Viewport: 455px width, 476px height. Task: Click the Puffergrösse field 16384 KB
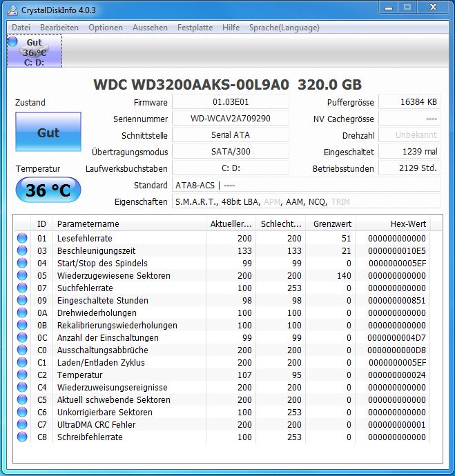tap(409, 101)
